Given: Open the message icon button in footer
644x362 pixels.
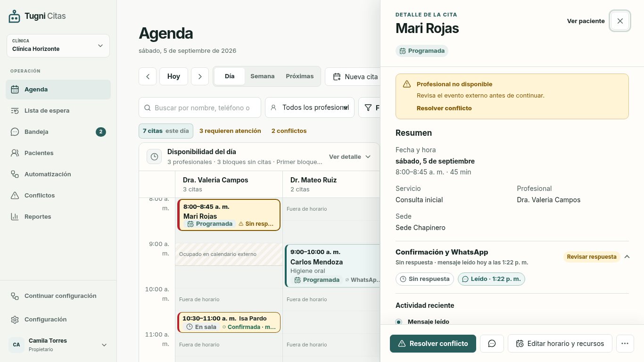Looking at the screenshot, I should coord(492,344).
